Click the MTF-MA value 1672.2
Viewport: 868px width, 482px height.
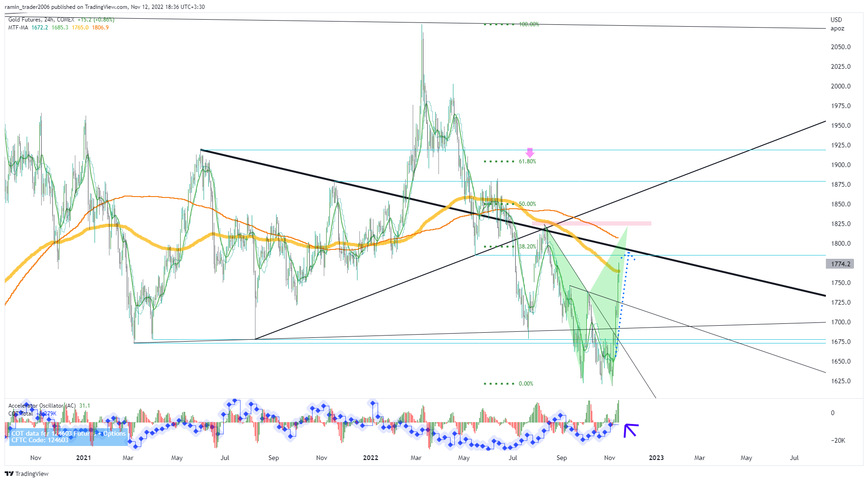click(40, 28)
